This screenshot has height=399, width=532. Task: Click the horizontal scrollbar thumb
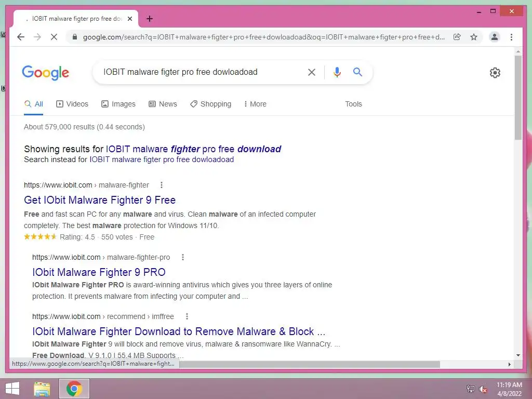(310, 364)
